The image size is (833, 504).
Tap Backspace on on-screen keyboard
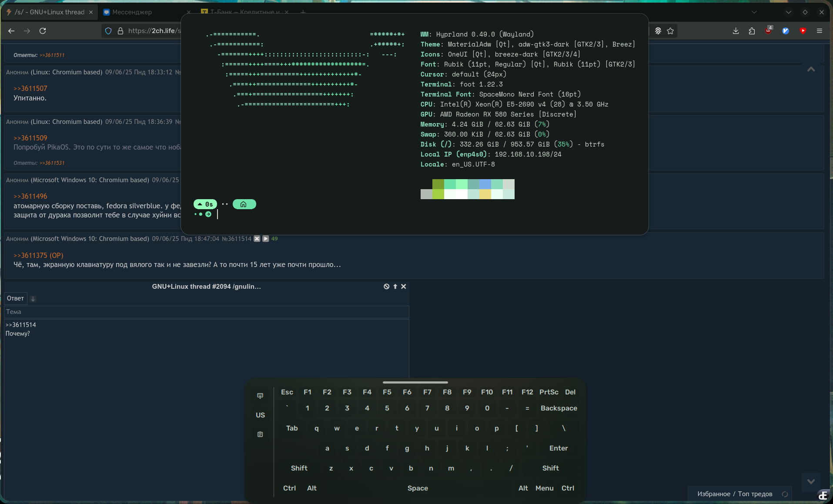(x=559, y=408)
